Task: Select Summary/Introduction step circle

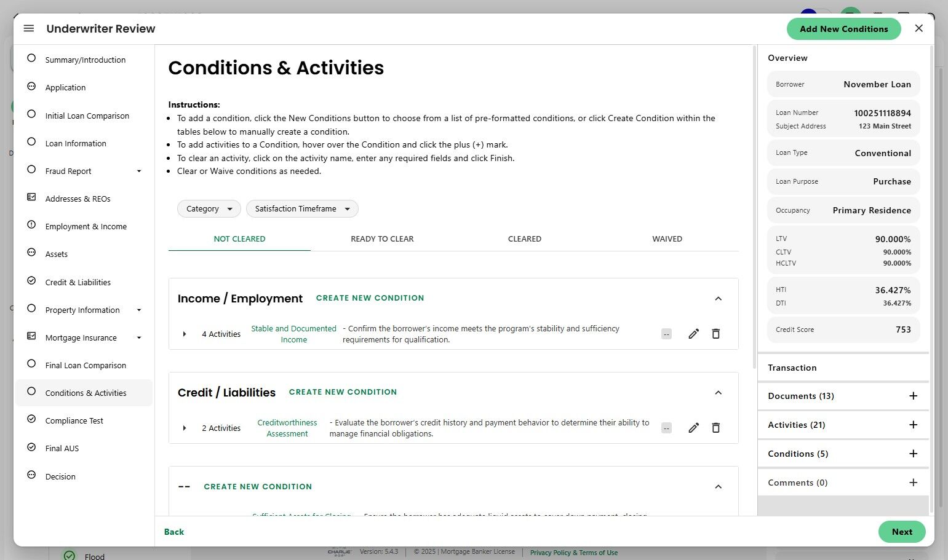Action: pos(31,58)
